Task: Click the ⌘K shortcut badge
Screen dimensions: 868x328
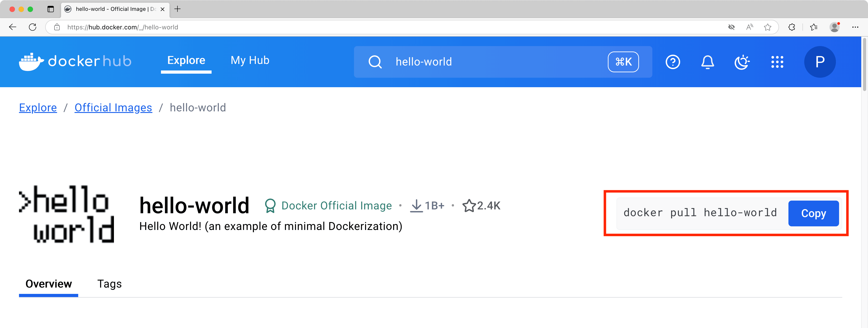Action: [x=623, y=62]
